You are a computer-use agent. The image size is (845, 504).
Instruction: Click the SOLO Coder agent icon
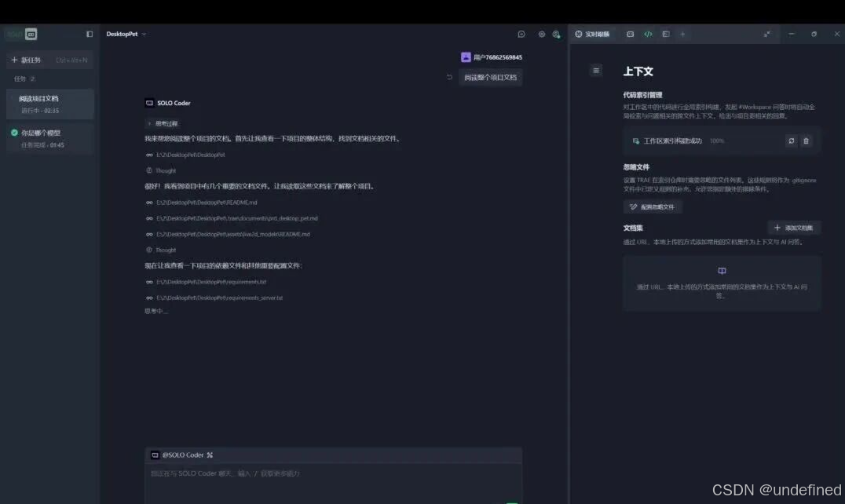coord(149,103)
